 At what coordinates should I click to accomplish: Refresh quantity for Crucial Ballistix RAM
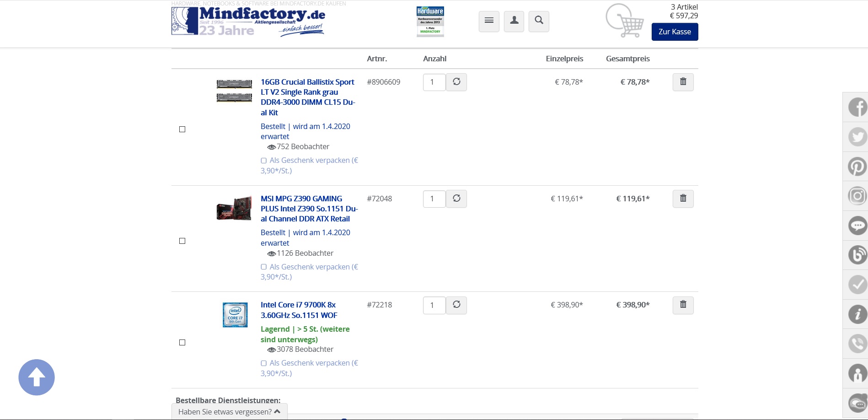456,82
